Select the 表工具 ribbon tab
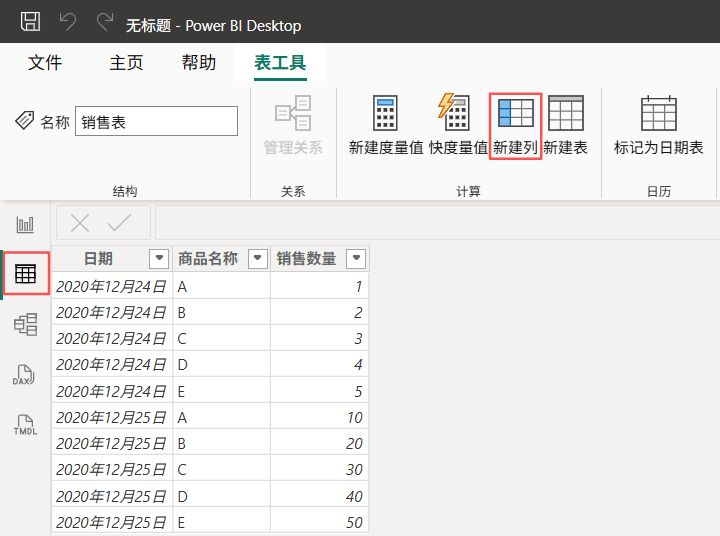This screenshot has width=720, height=536. click(280, 62)
